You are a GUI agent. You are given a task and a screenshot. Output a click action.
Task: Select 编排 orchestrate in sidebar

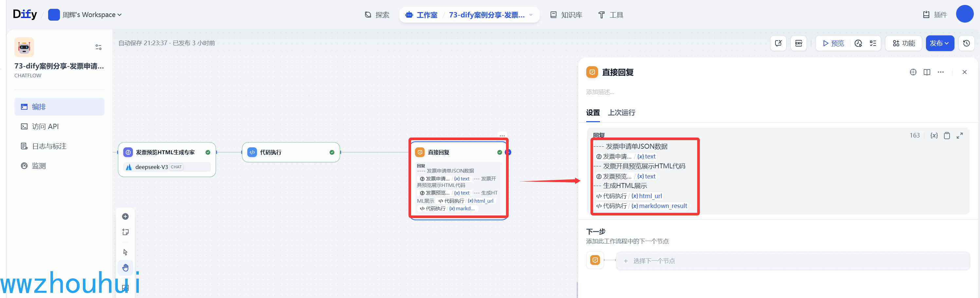pos(59,107)
